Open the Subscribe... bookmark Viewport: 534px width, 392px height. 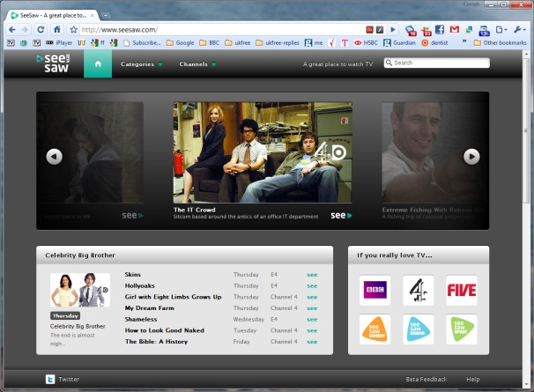click(x=142, y=42)
